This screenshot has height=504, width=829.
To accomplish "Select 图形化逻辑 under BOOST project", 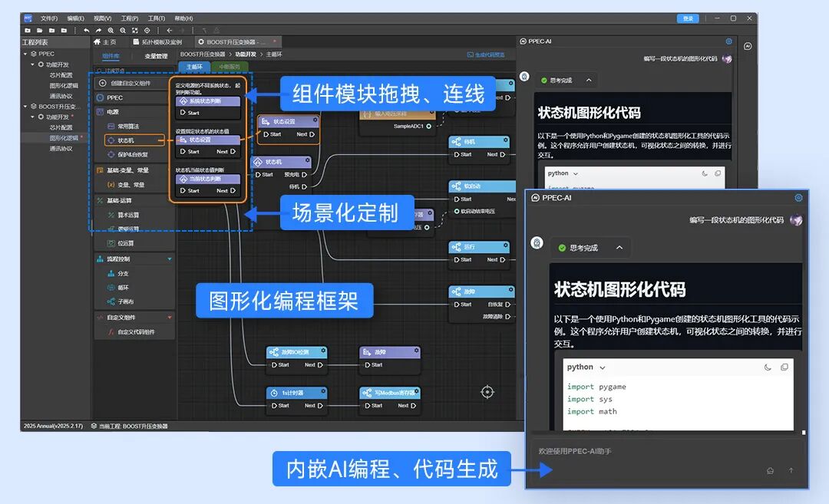I will [64, 138].
